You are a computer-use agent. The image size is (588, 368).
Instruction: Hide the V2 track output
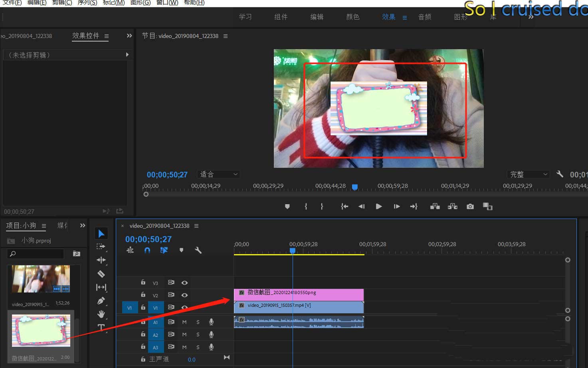[x=184, y=295]
